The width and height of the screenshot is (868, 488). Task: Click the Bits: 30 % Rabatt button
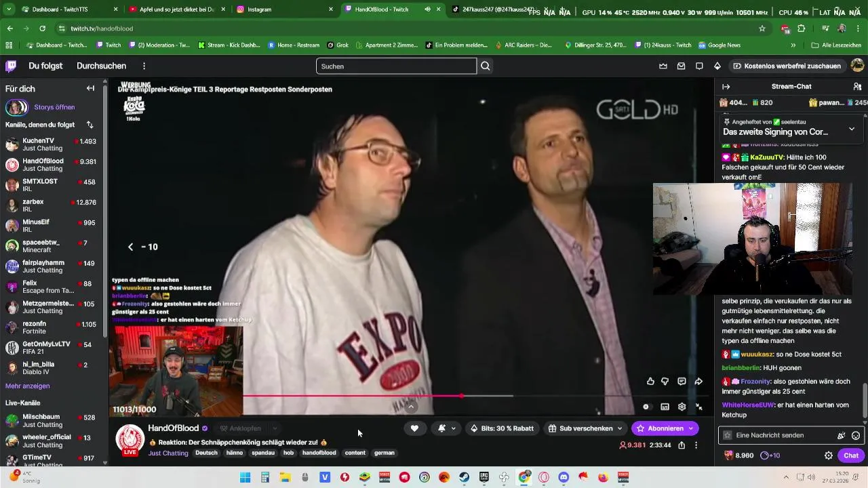pyautogui.click(x=502, y=428)
